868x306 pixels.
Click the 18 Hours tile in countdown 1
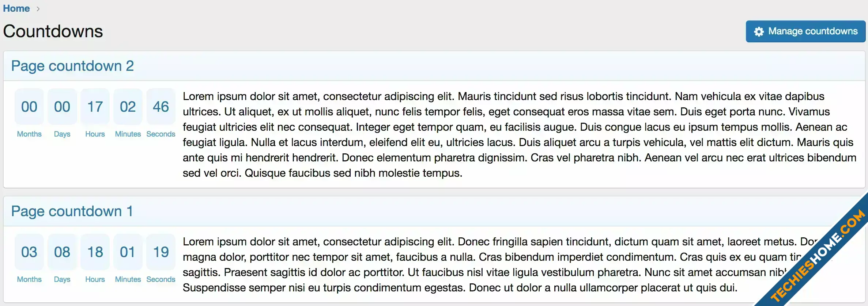click(x=95, y=252)
